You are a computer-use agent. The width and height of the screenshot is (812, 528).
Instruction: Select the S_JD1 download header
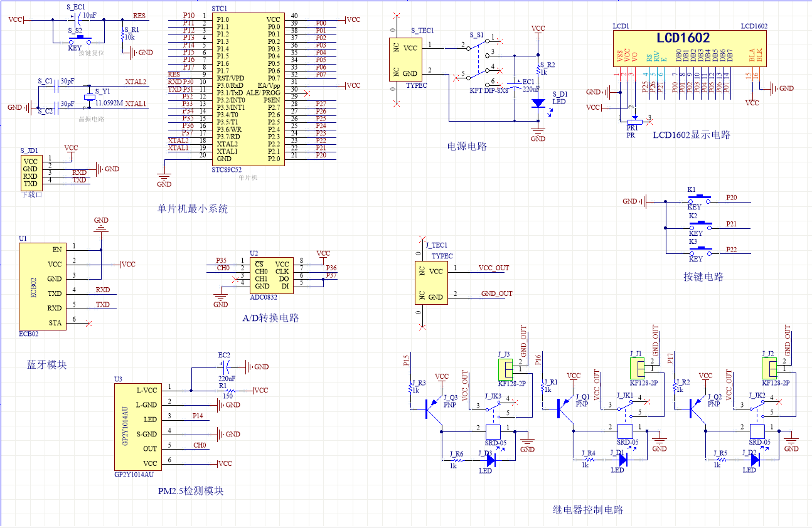pos(30,172)
